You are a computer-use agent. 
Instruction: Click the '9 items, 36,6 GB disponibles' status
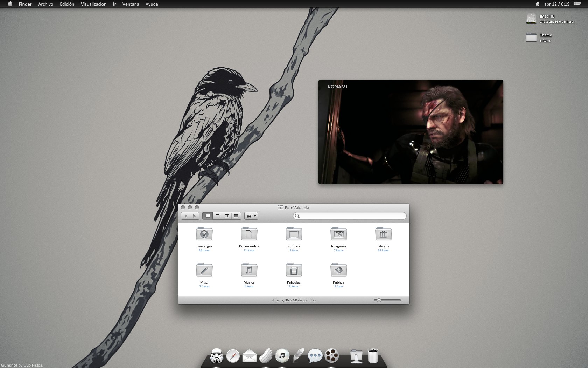pyautogui.click(x=294, y=300)
